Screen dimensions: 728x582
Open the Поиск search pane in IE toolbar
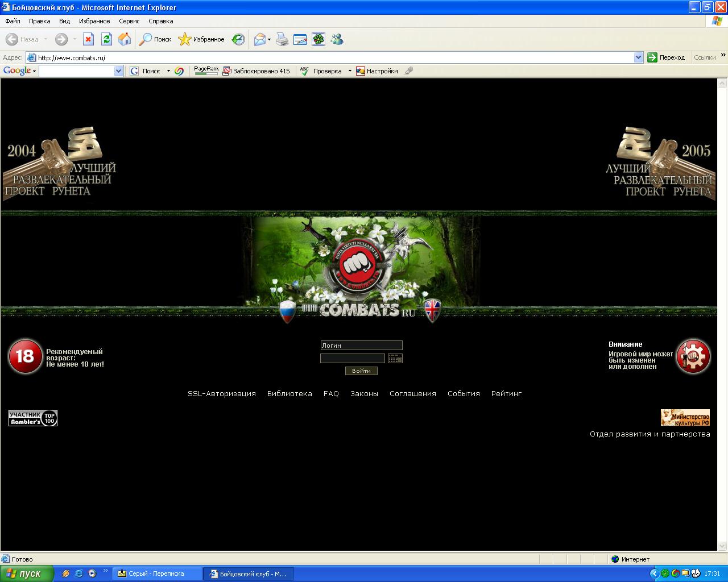(x=156, y=39)
